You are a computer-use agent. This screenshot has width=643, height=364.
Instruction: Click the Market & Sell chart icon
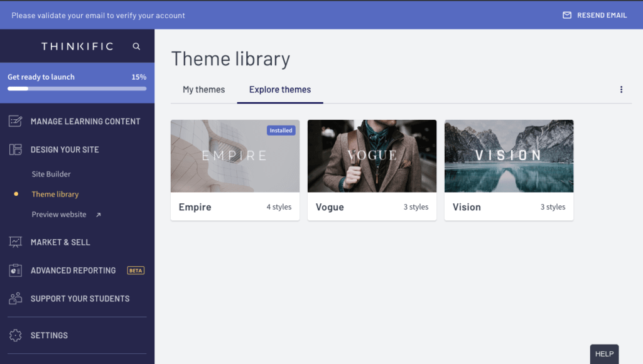[15, 242]
